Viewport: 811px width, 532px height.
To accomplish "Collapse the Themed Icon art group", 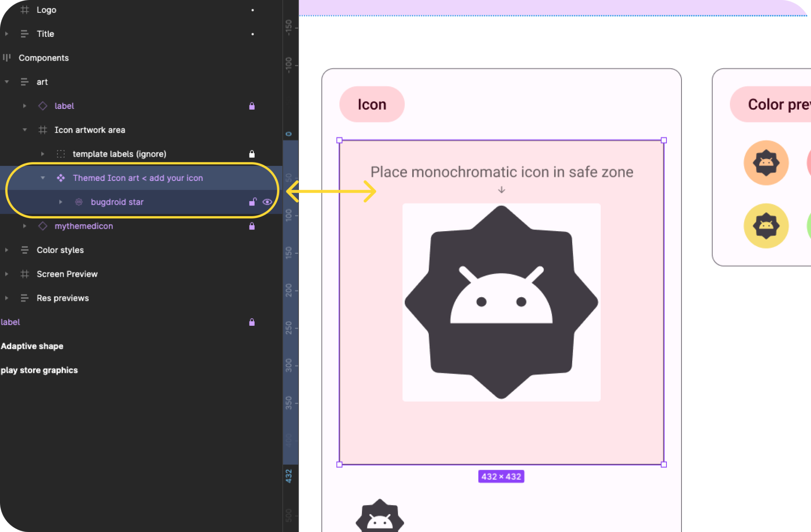I will coord(43,178).
